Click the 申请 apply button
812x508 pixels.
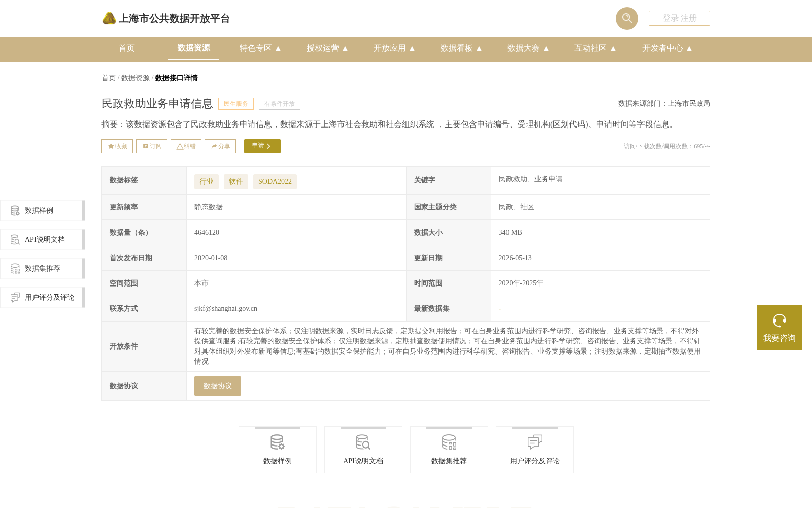(262, 146)
